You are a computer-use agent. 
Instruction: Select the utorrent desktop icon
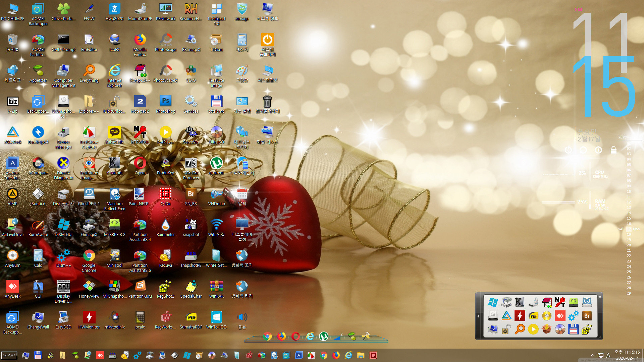tap(216, 166)
